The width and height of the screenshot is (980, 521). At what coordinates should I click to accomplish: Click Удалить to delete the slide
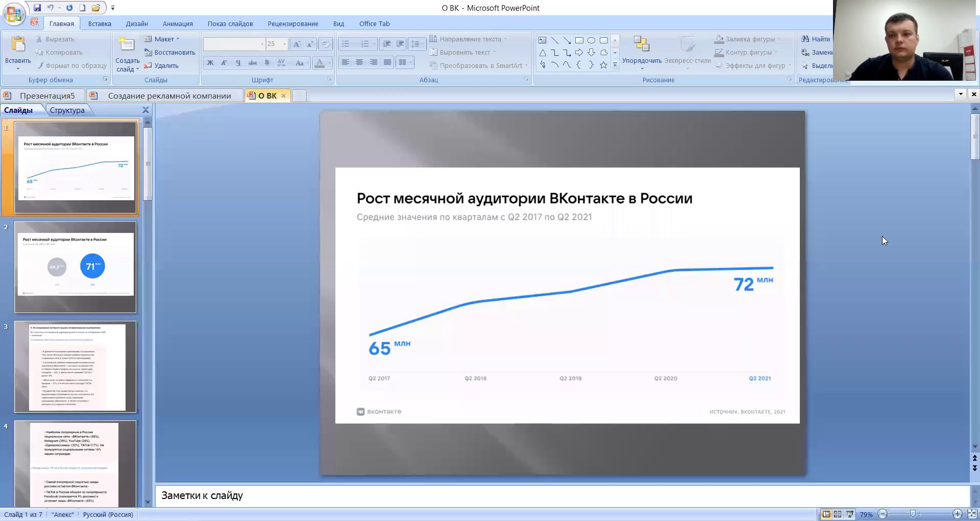pos(161,65)
